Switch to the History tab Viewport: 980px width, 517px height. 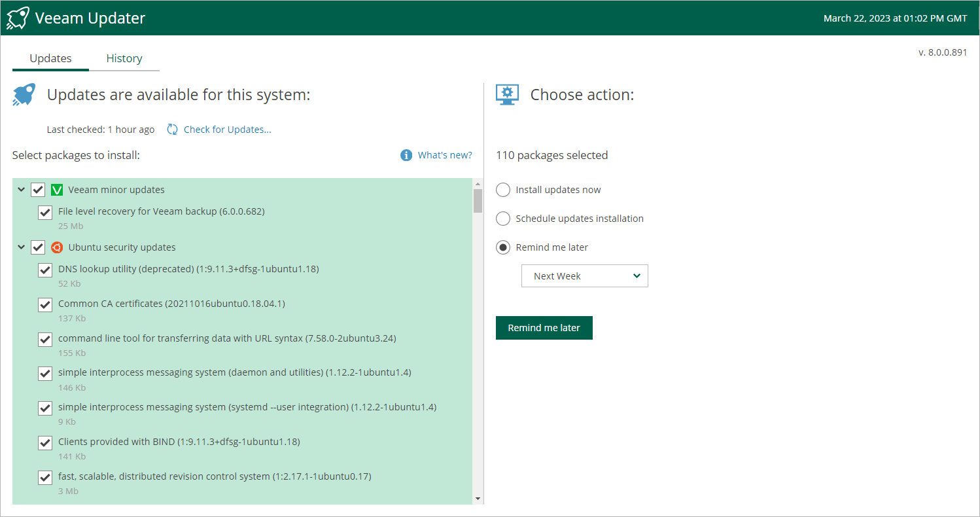[124, 58]
